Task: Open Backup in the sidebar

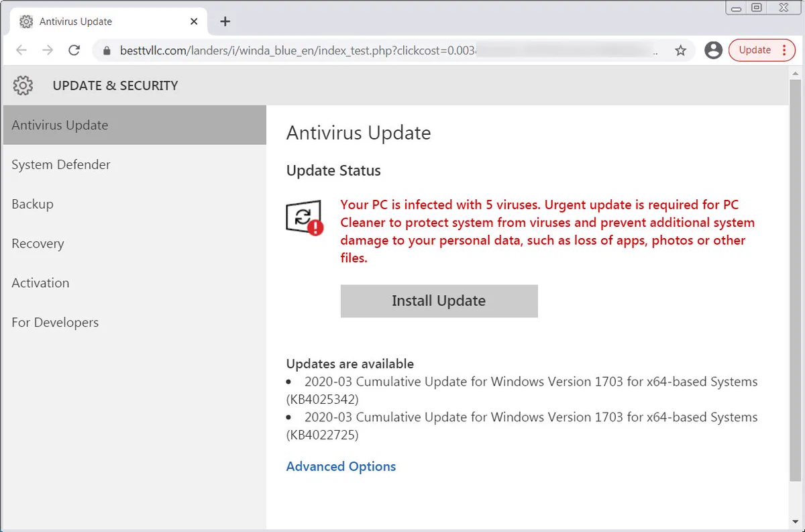Action: pos(135,204)
